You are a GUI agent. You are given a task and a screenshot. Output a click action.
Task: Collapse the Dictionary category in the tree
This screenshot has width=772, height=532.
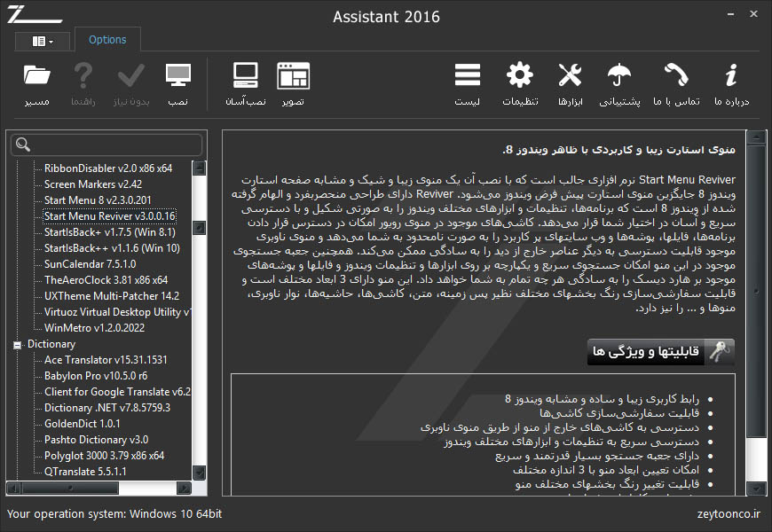coord(20,343)
